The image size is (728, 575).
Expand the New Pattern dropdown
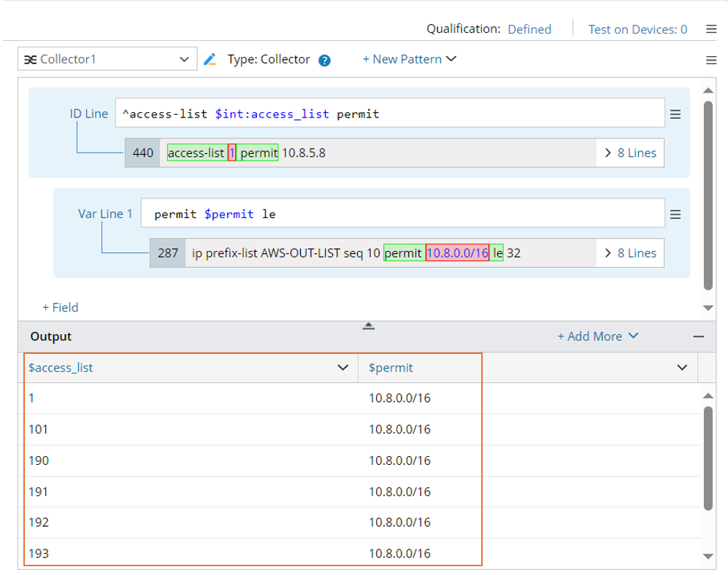click(x=409, y=59)
